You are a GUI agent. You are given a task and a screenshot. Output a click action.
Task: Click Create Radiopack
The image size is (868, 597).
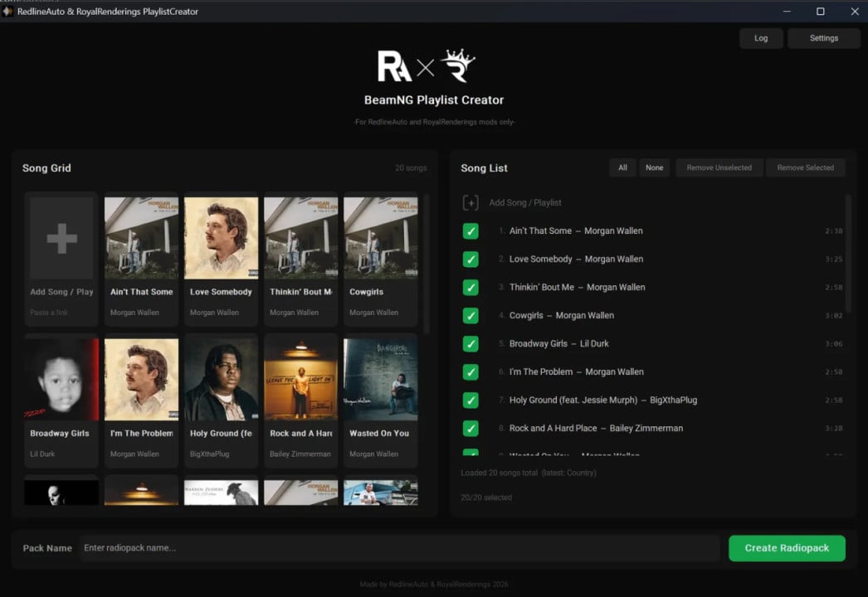pyautogui.click(x=787, y=548)
